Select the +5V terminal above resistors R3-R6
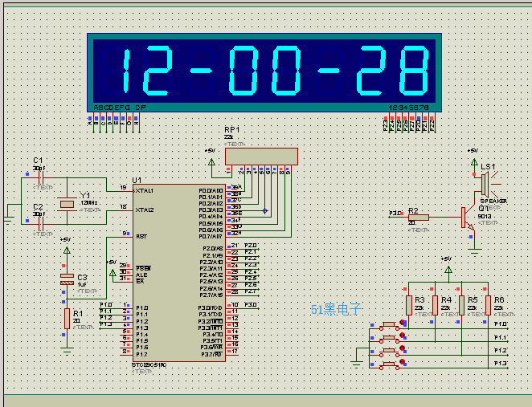532x407 pixels. point(448,270)
